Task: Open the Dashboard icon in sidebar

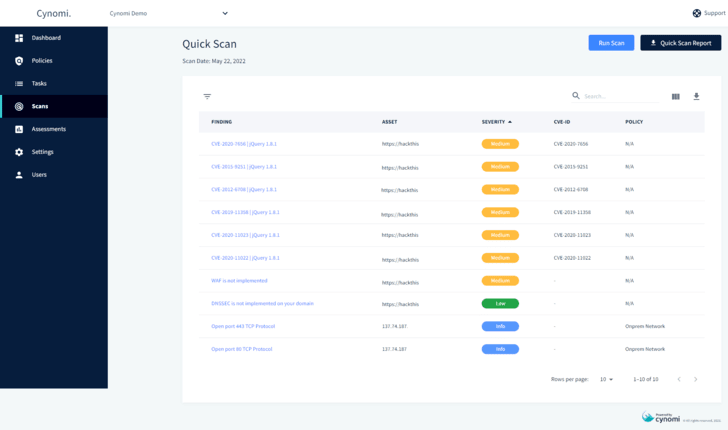Action: pos(19,38)
